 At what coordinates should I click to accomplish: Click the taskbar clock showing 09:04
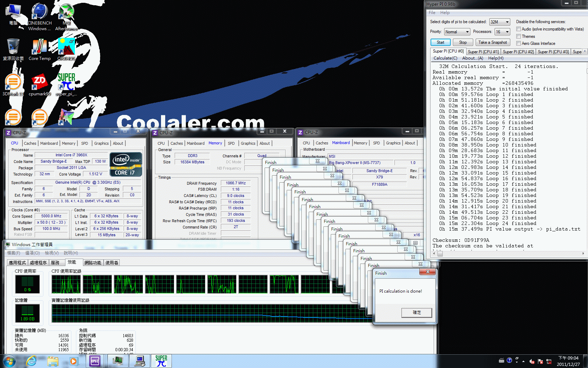pyautogui.click(x=568, y=361)
